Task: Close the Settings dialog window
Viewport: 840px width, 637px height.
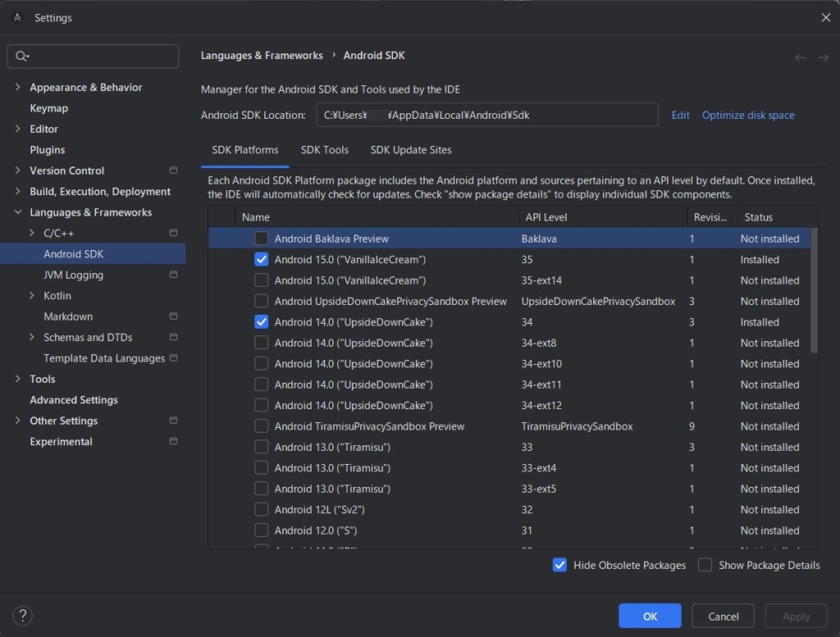Action: [x=825, y=18]
